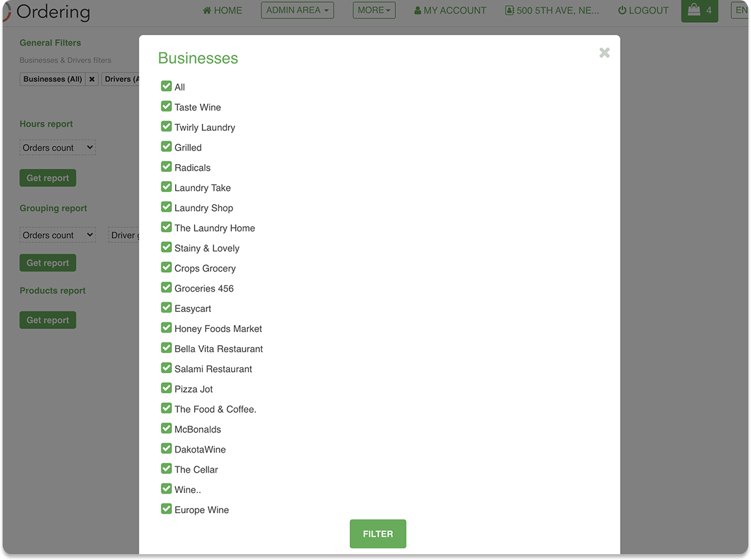Click the Ordering logo
This screenshot has height=560, width=751.
46,12
